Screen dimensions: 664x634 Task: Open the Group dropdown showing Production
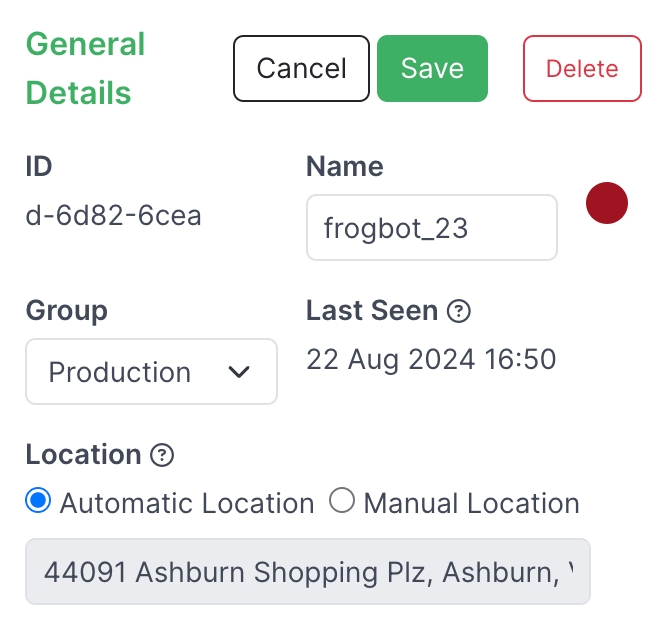point(151,372)
